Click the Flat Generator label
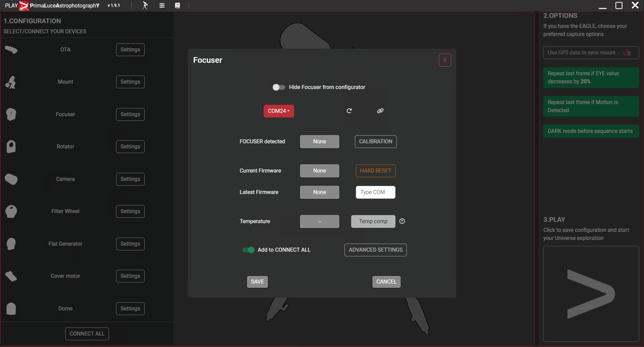The width and height of the screenshot is (644, 347). coord(65,244)
